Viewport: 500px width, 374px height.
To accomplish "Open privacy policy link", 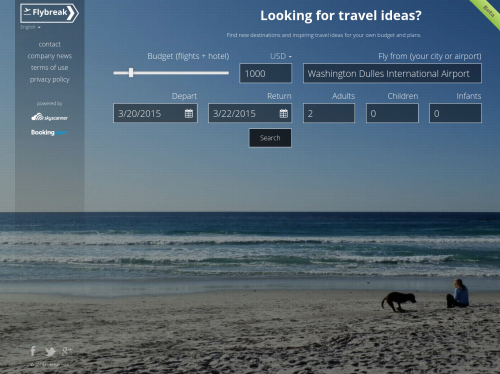I will [x=50, y=79].
